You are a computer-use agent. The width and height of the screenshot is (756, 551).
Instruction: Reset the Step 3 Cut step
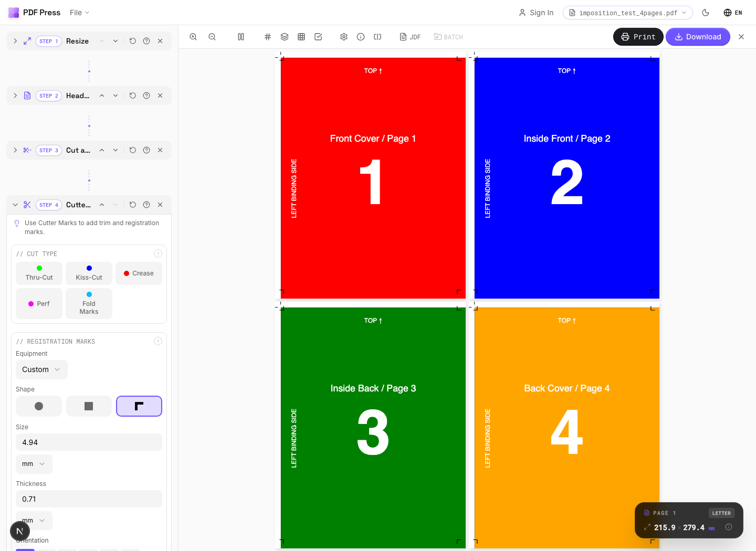(x=133, y=150)
